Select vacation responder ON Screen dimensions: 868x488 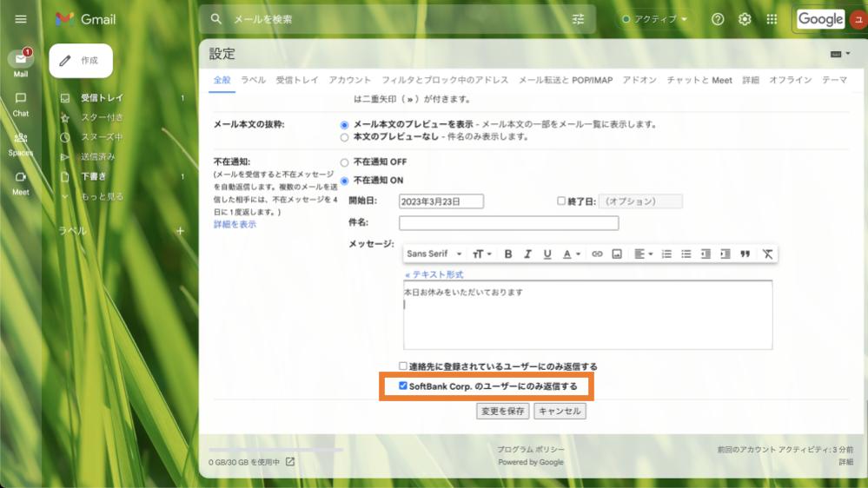tap(344, 181)
